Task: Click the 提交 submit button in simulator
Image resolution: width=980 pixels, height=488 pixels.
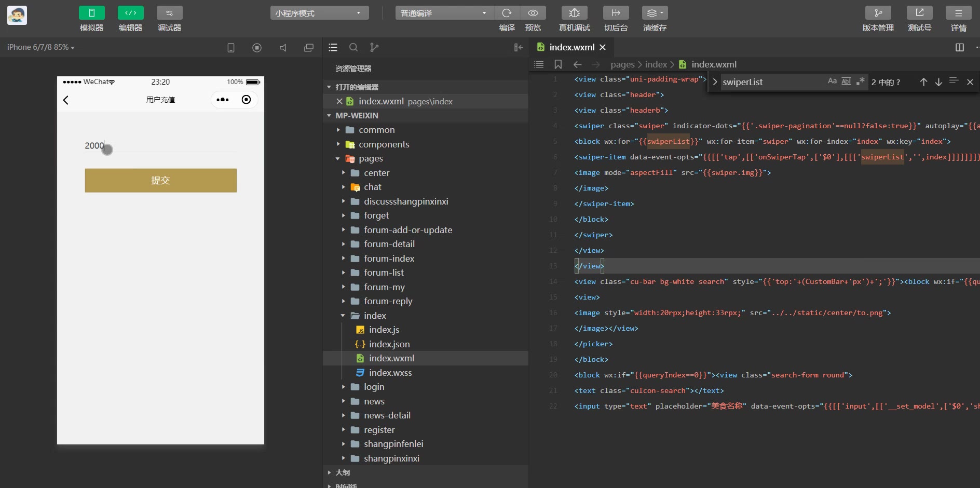Action: (x=161, y=180)
